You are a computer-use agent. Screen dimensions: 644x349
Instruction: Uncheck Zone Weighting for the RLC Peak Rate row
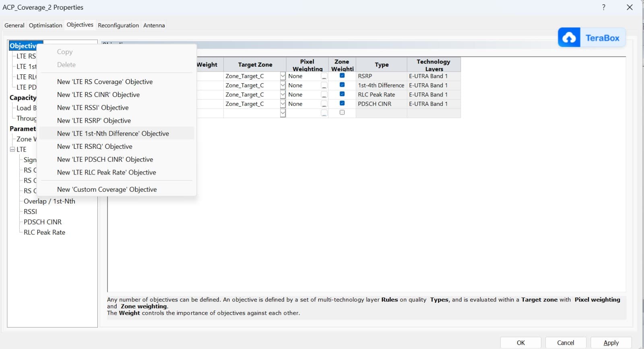(342, 94)
